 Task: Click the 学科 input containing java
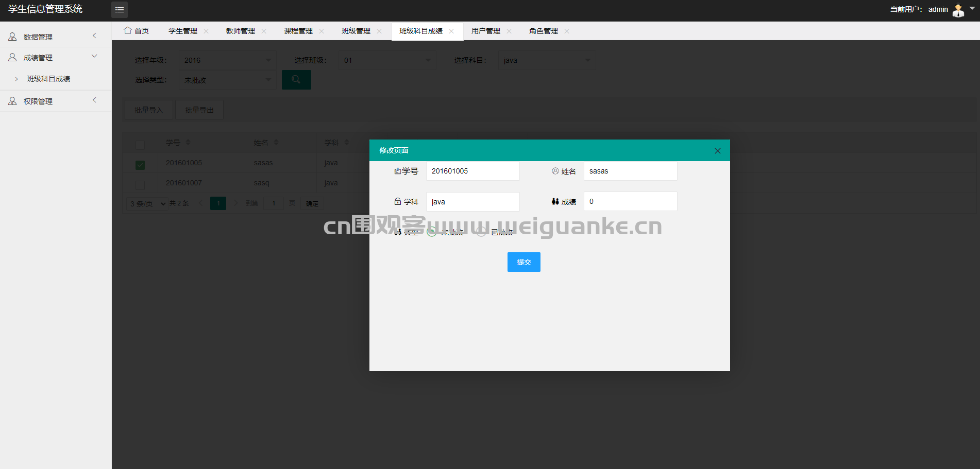click(473, 201)
